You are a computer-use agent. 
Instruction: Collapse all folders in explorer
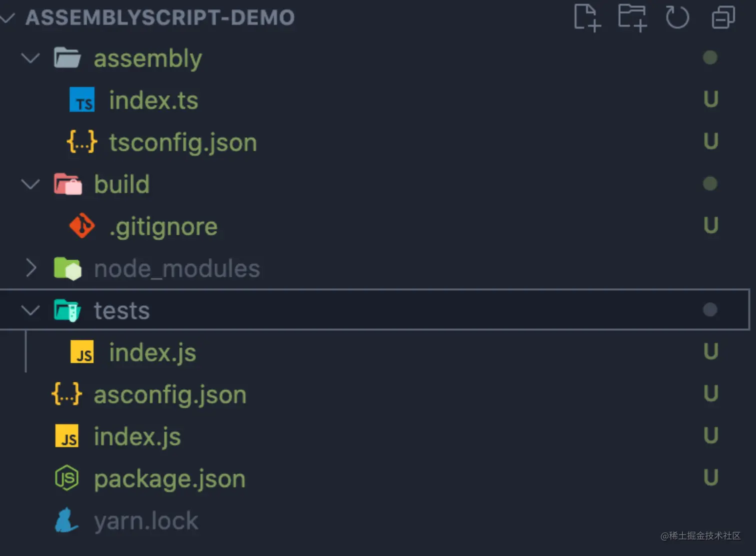pos(723,18)
